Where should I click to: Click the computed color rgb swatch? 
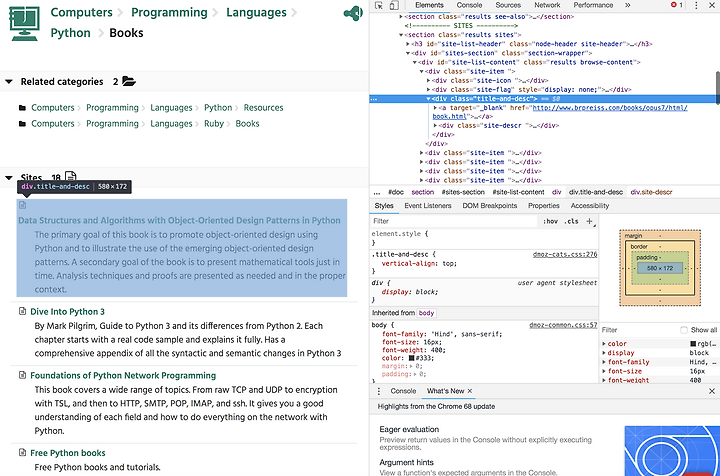click(x=693, y=344)
